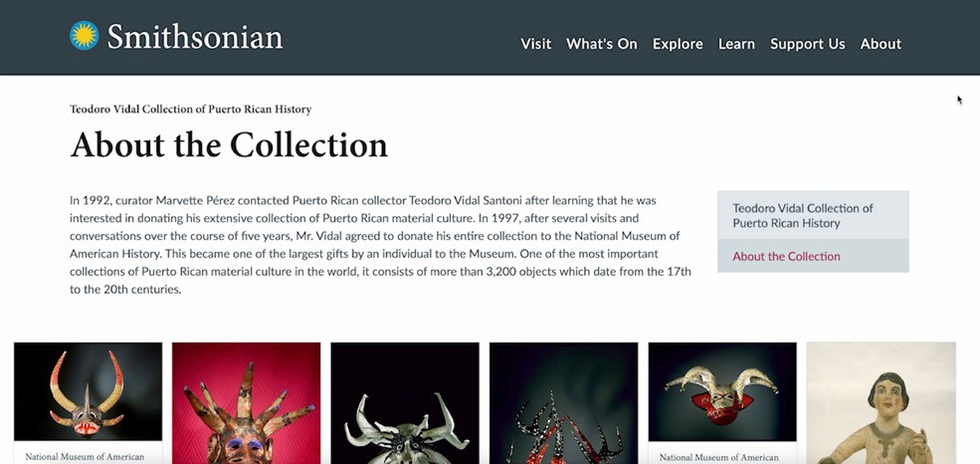Click the Teodoro Vidal Collection breadcrumb above heading
The width and height of the screenshot is (980, 464).
(191, 110)
